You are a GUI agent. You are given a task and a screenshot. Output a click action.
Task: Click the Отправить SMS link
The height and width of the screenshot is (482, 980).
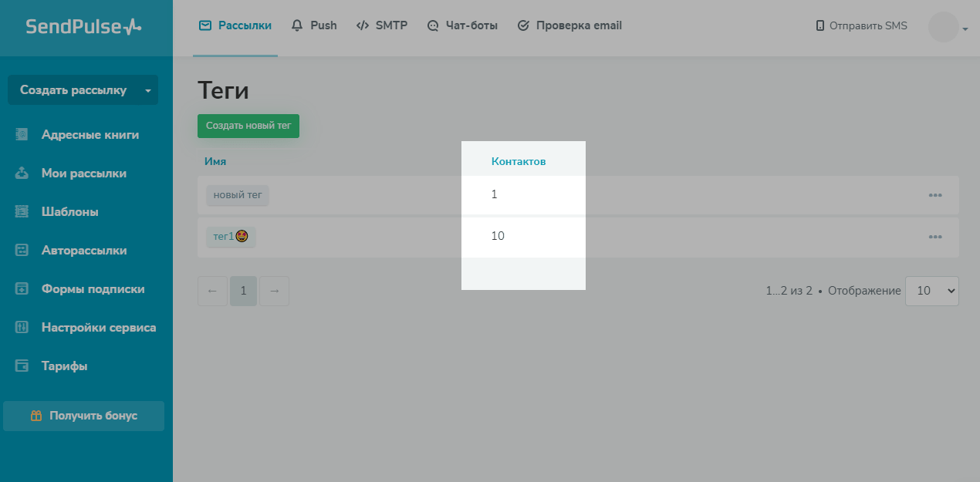861,26
